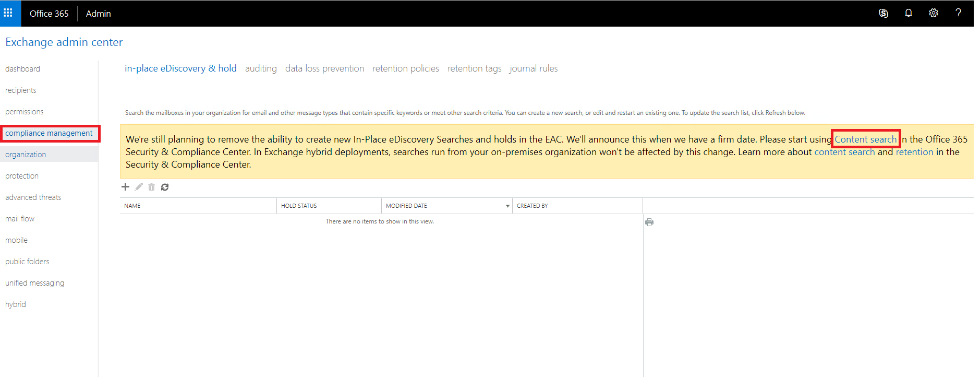Viewport: 980px width, 377px height.
Task: Open organization in the left navigation
Action: [26, 155]
